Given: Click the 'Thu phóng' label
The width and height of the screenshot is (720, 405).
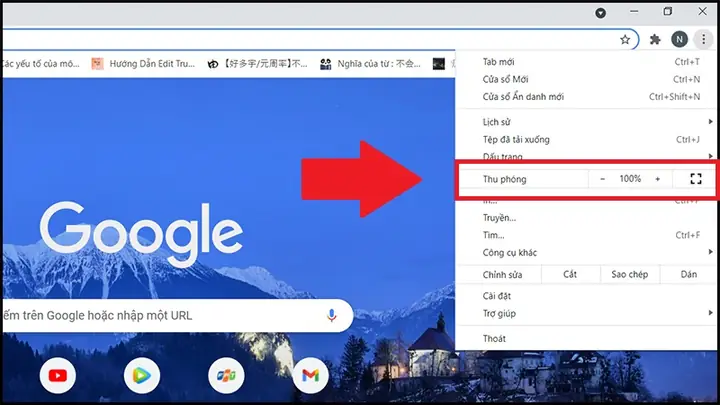Looking at the screenshot, I should click(504, 179).
